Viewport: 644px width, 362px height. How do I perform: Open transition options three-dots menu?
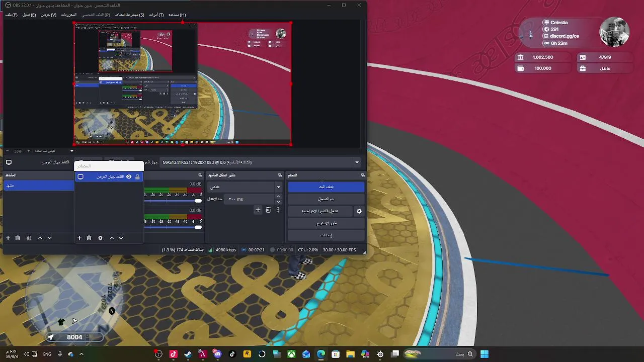pos(278,210)
